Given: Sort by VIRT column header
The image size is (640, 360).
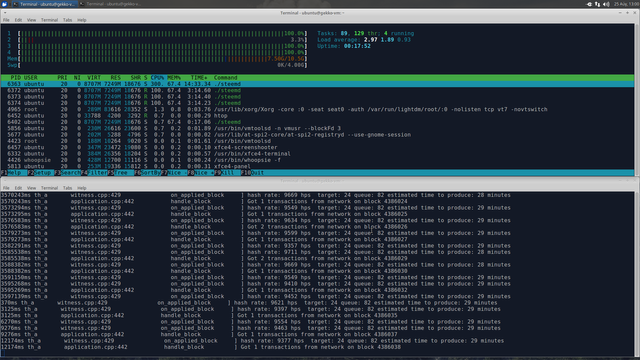Looking at the screenshot, I should point(94,78).
